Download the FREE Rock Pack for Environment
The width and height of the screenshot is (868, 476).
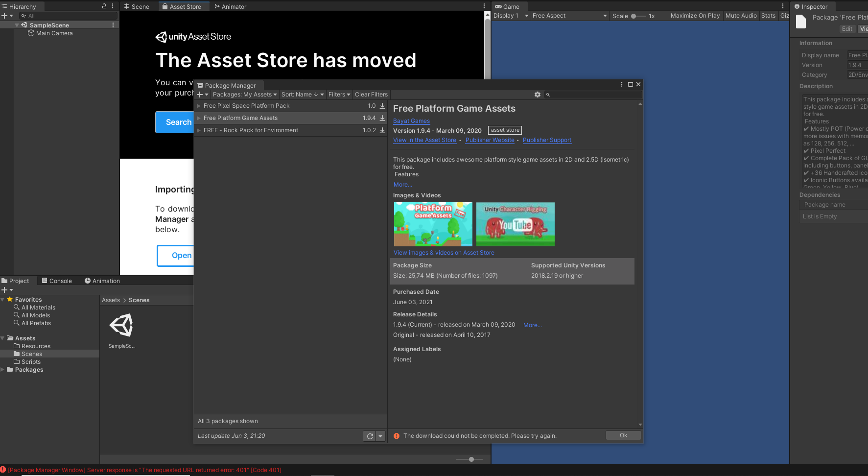[382, 130]
